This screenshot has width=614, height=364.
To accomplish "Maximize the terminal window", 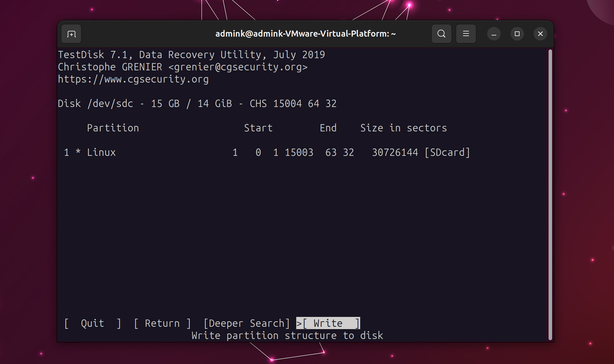I will point(517,34).
